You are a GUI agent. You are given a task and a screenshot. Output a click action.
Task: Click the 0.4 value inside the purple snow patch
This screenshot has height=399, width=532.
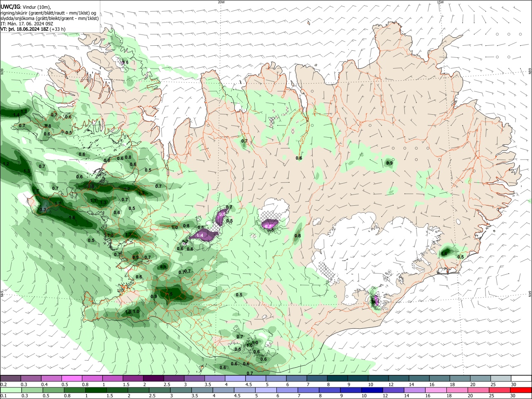click(x=200, y=236)
